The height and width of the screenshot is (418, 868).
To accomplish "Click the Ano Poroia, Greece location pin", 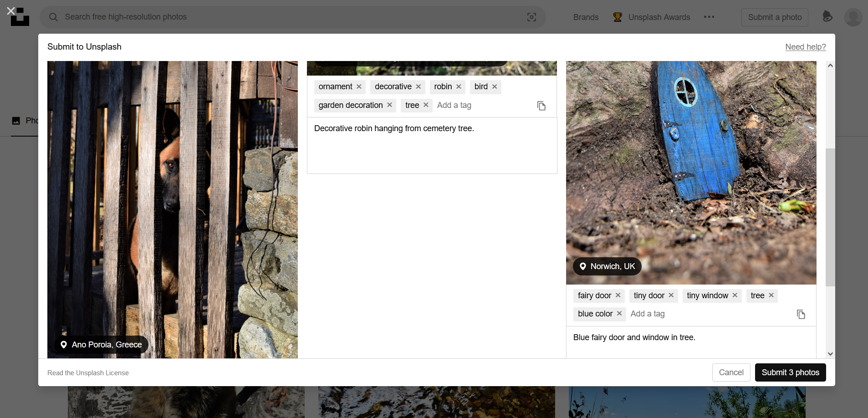I will coord(64,345).
